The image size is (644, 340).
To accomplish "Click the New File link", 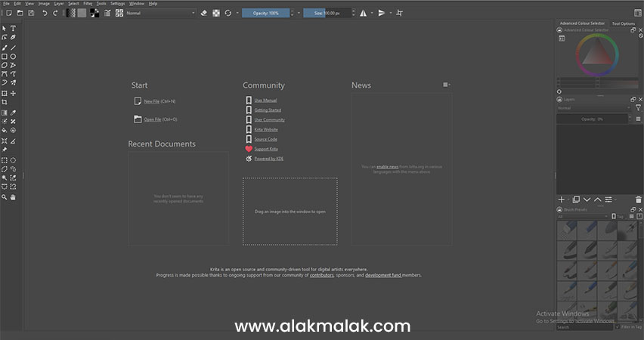I will 152,101.
